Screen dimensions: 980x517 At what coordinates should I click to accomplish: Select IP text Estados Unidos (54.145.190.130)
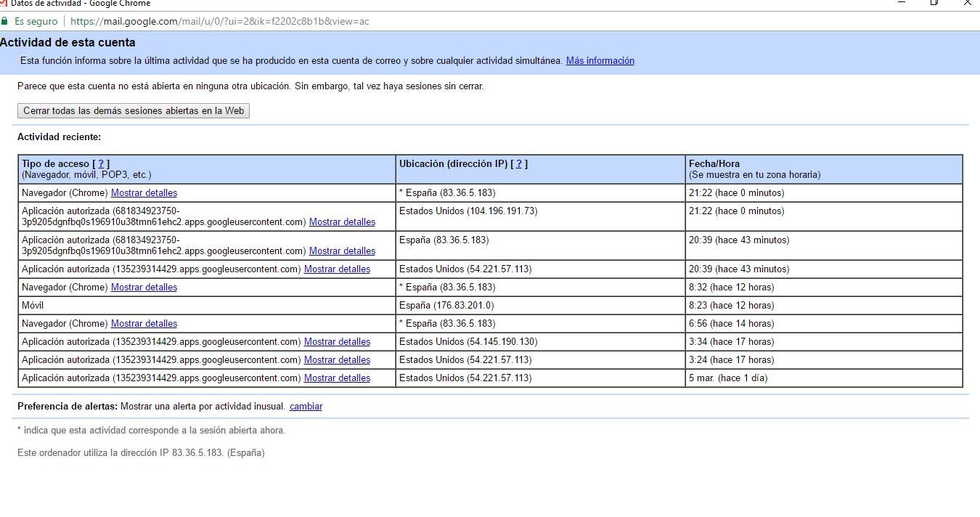(x=468, y=342)
